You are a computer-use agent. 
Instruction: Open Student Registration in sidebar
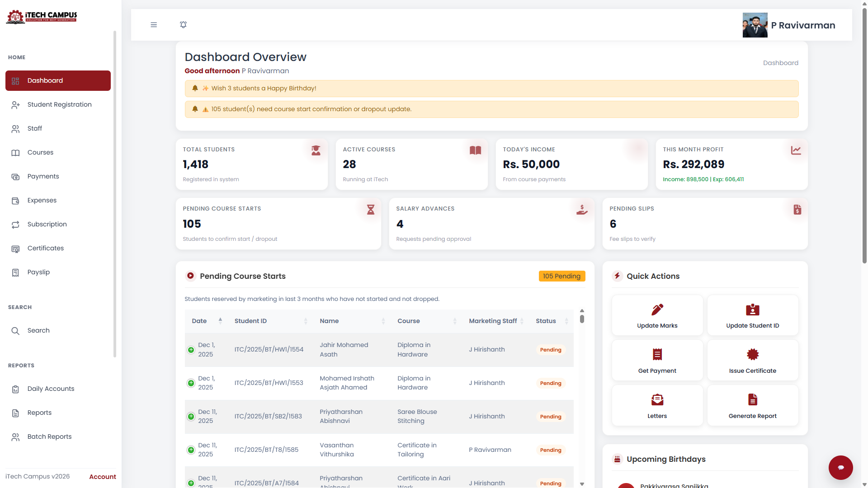[x=59, y=104]
